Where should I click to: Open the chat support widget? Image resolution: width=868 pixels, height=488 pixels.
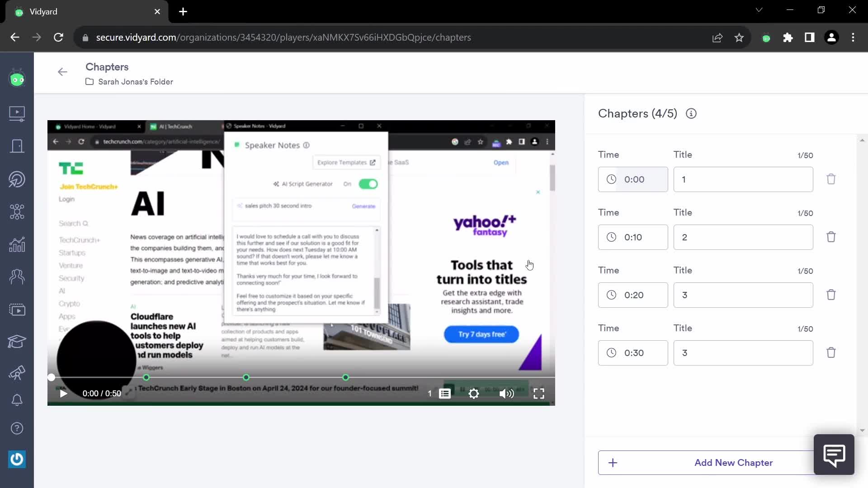pos(834,455)
